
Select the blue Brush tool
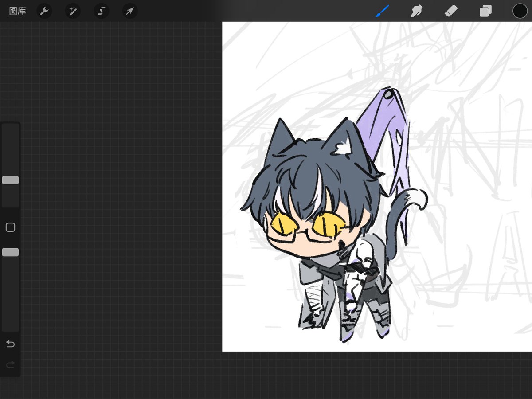(x=382, y=11)
